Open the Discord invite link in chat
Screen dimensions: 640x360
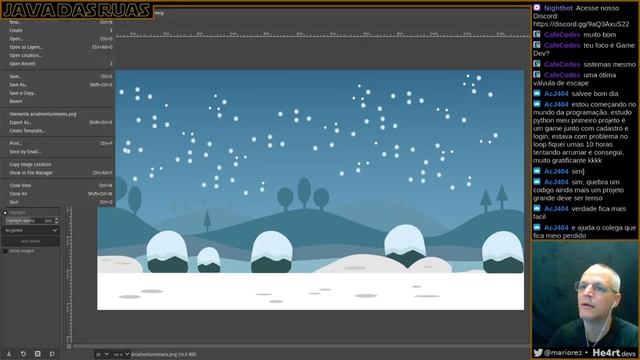(x=581, y=24)
